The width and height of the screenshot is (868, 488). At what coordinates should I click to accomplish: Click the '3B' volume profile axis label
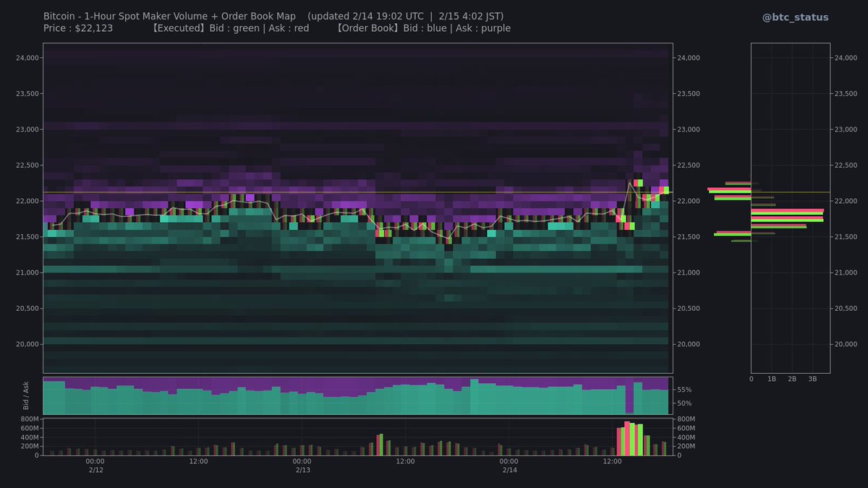point(812,380)
